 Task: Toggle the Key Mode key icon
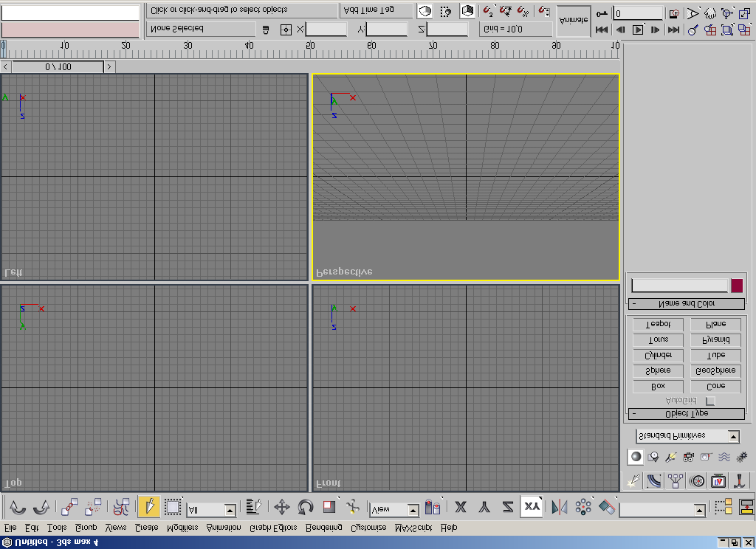(x=602, y=13)
